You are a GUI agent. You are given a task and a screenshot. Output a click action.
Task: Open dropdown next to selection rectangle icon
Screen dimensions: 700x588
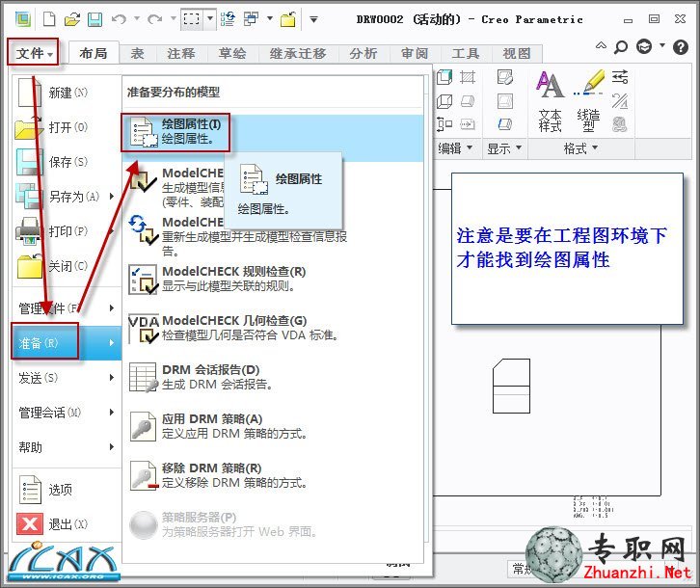[x=210, y=19]
